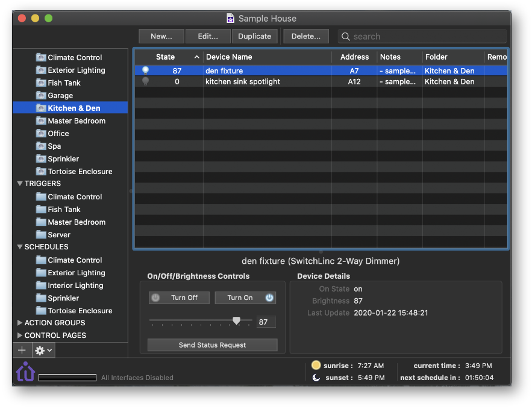Click the interface activity progress bar

coord(67,378)
